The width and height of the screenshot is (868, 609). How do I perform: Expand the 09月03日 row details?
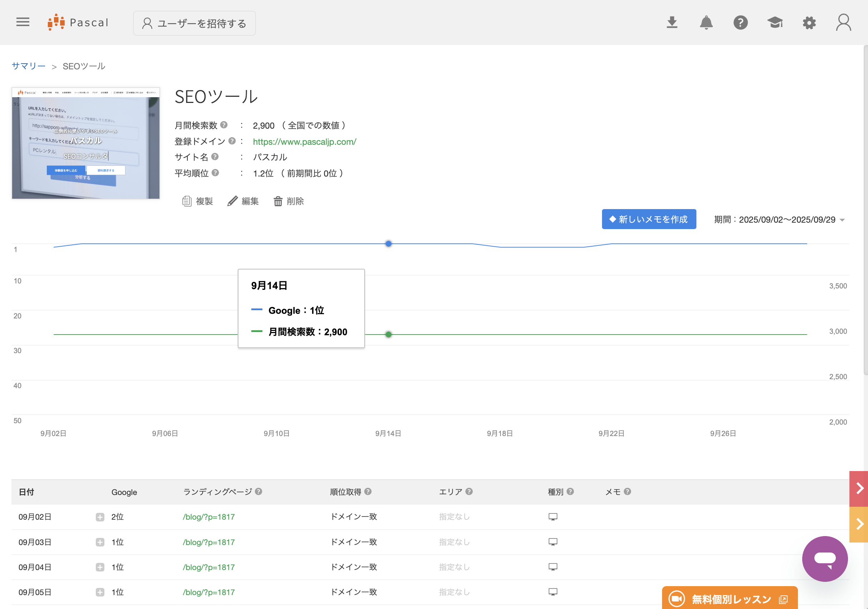click(x=100, y=542)
